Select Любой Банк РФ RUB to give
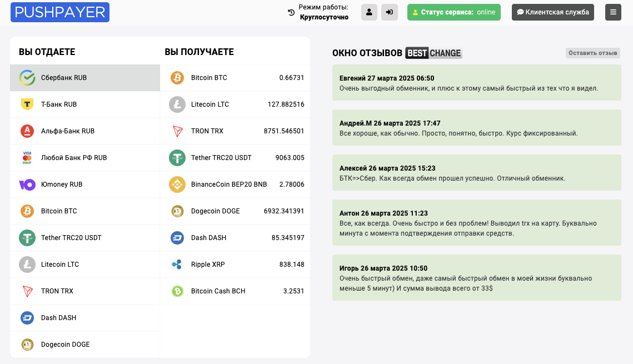 coord(85,157)
